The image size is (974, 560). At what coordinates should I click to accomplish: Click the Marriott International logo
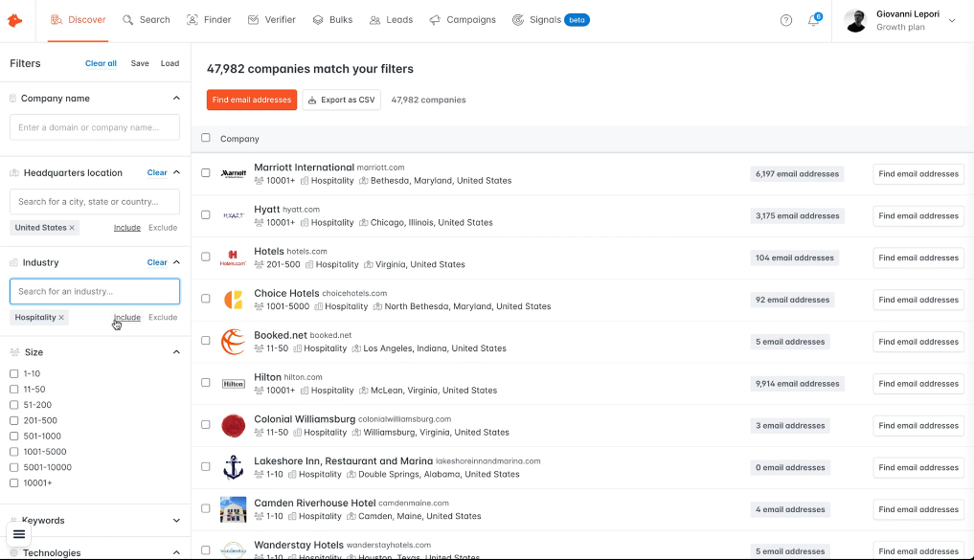click(x=234, y=174)
